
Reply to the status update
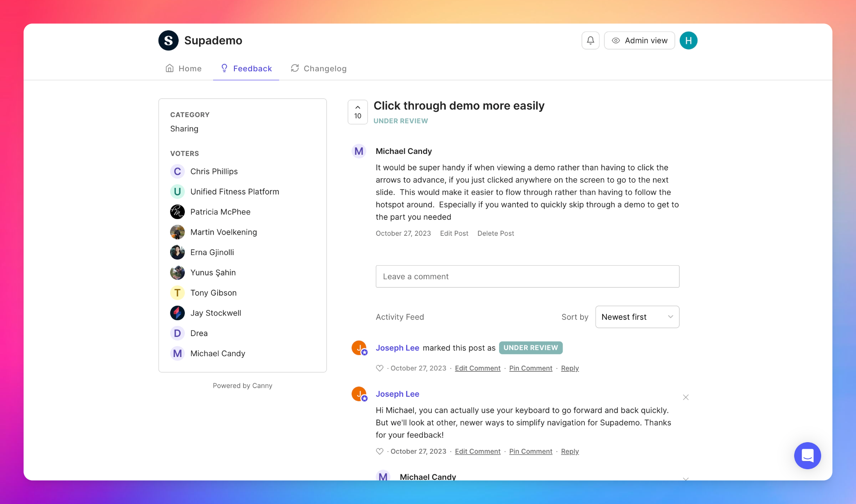[x=570, y=368]
